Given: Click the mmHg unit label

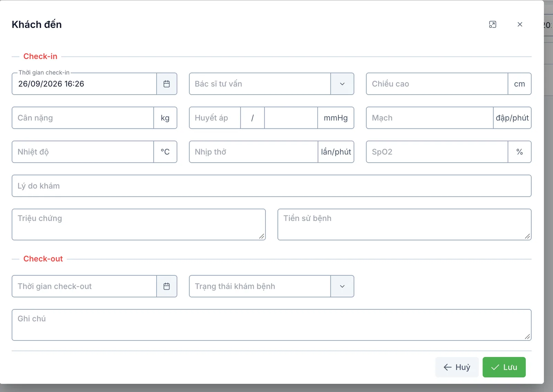Looking at the screenshot, I should (336, 118).
